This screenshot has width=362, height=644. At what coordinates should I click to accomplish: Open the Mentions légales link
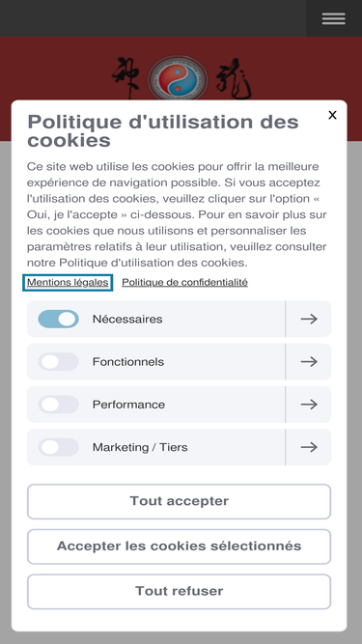[68, 283]
